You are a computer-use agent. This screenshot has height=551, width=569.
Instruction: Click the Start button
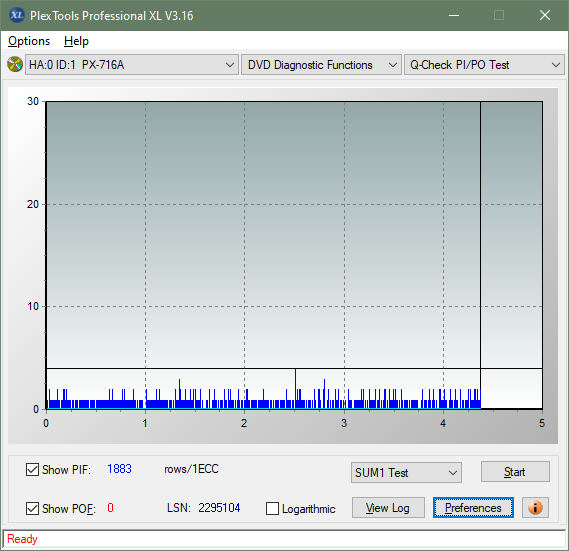pos(515,472)
